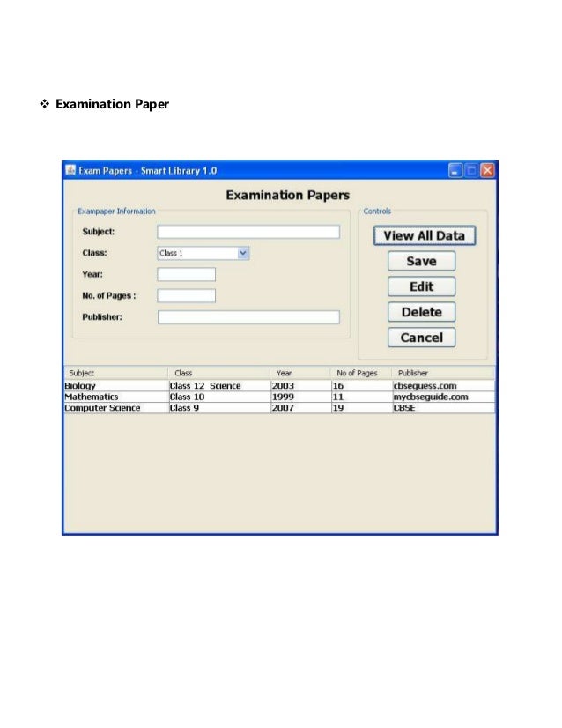The width and height of the screenshot is (562, 728).
Task: Click the View All Data button
Action: point(425,235)
